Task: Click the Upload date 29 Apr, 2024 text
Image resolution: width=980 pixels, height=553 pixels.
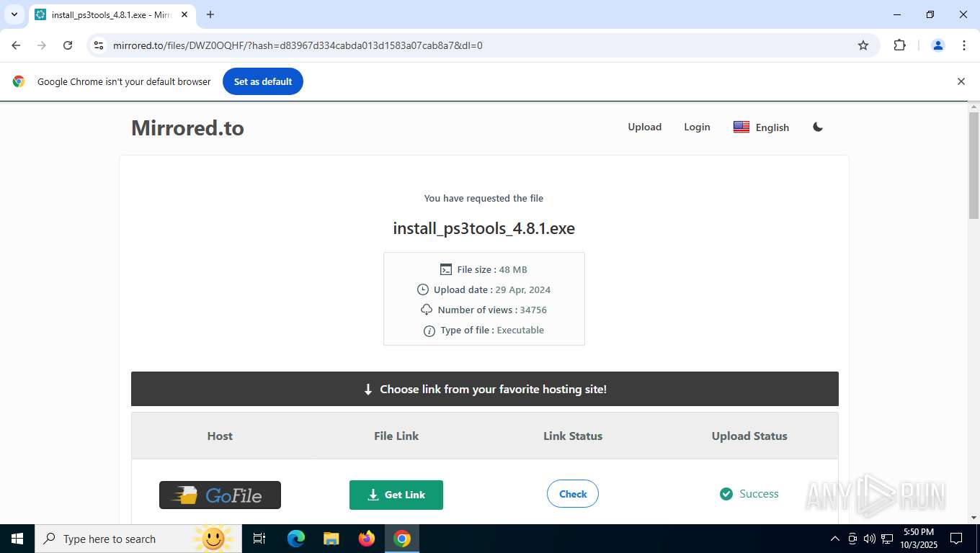Action: point(492,289)
